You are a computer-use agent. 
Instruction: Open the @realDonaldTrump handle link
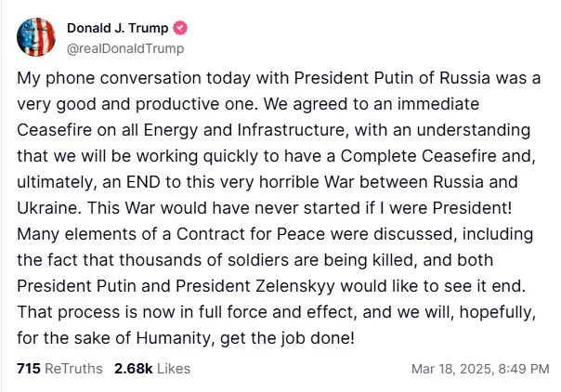click(125, 48)
